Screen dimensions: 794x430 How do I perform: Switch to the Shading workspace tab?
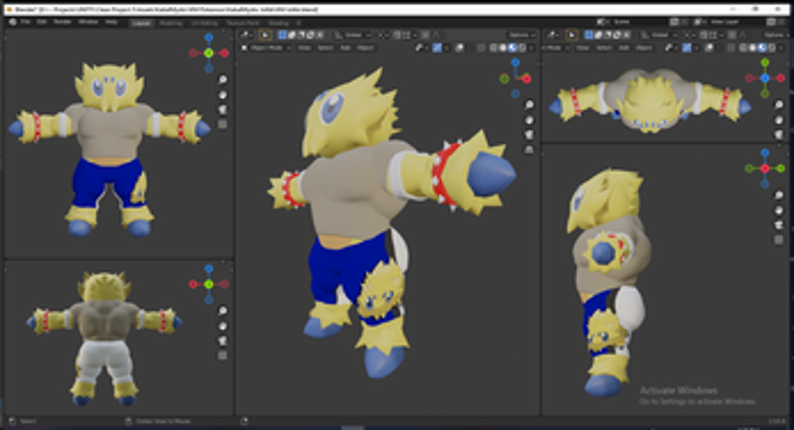click(277, 23)
